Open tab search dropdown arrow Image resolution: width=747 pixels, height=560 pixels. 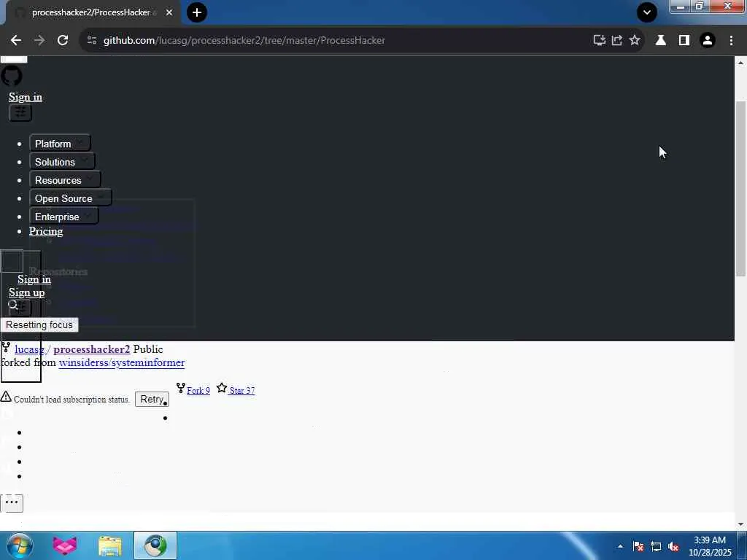click(x=647, y=12)
